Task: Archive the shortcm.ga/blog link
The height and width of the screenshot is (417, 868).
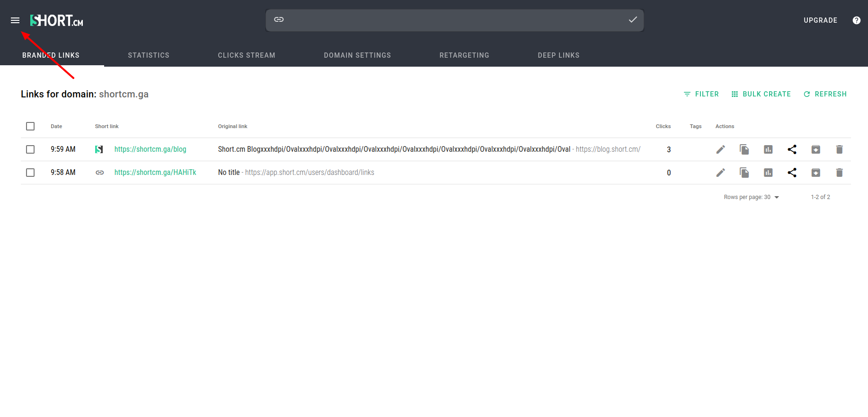Action: 816,149
